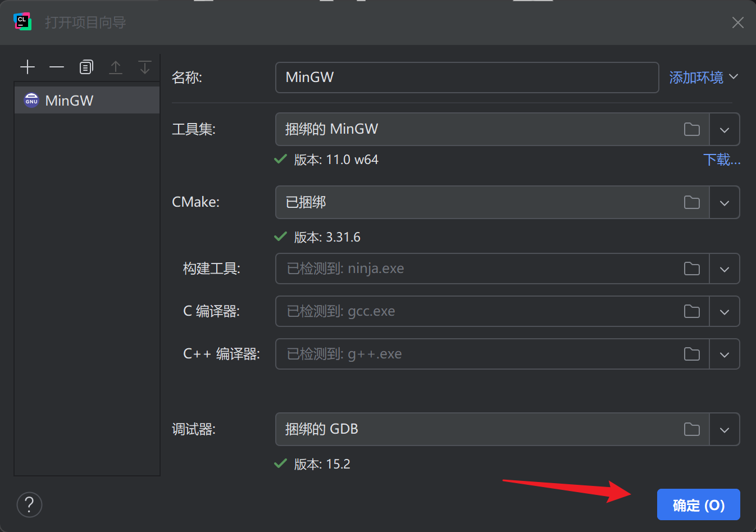Expand the C 编译器 dropdown arrow
This screenshot has height=532, width=756.
[725, 312]
